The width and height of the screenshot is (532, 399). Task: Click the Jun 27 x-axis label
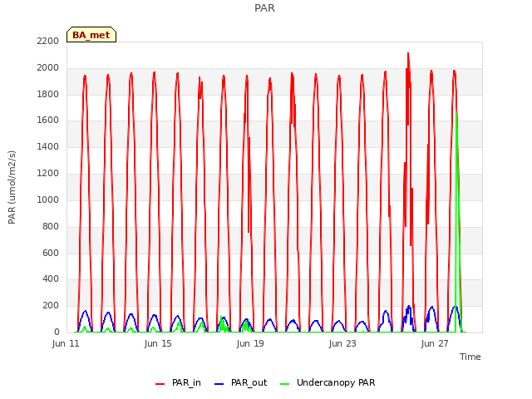(435, 343)
